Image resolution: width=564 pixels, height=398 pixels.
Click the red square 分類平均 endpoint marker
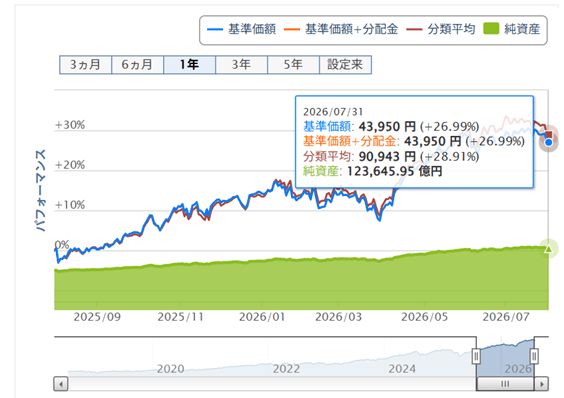pyautogui.click(x=549, y=135)
